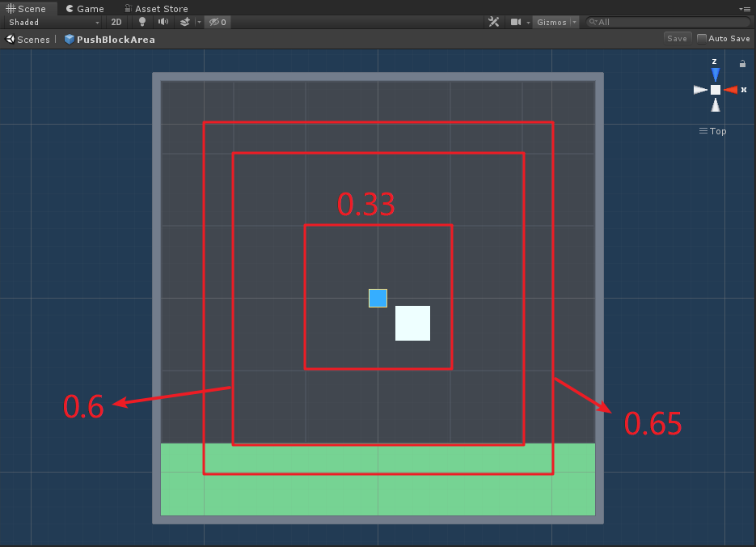Open the component editor tools icon
This screenshot has height=547, width=756.
494,22
